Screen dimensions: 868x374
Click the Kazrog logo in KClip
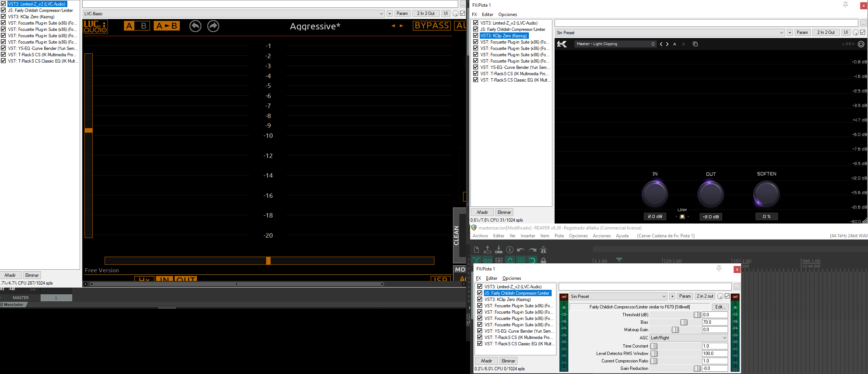562,44
